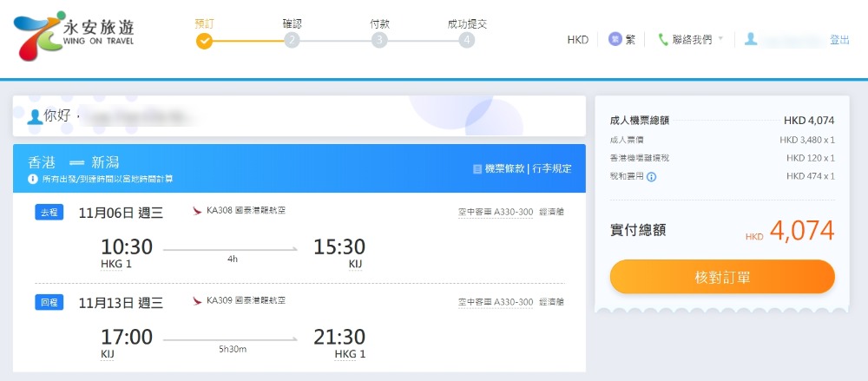Click the info icon in blue route banner
868x381 pixels.
pyautogui.click(x=33, y=179)
